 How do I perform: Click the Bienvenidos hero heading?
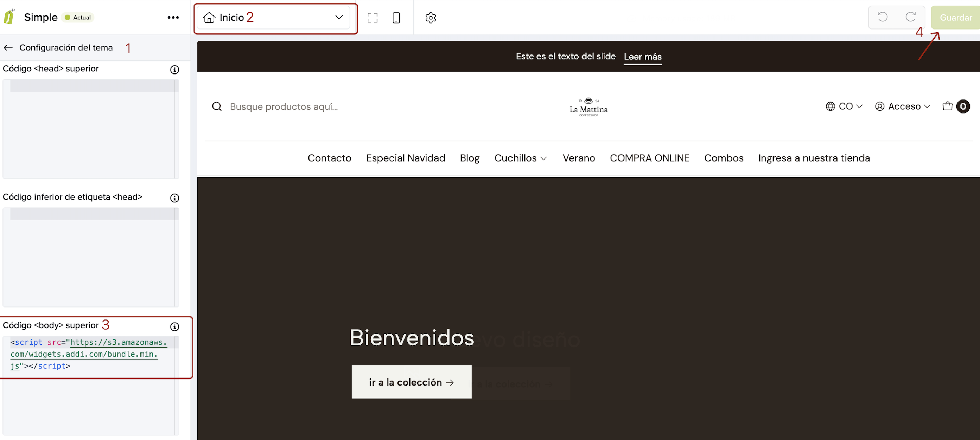[412, 337]
